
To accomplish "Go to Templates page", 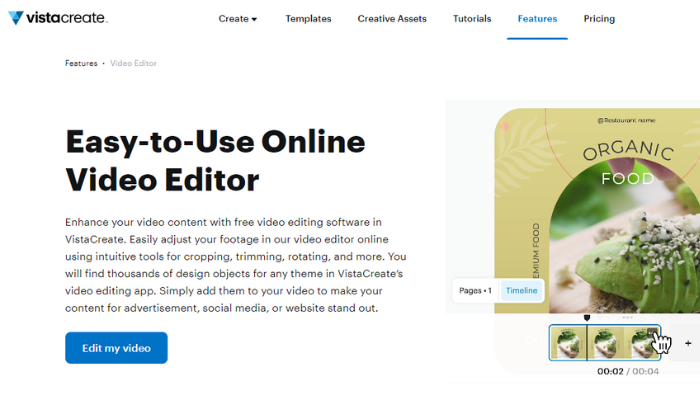I will click(308, 19).
